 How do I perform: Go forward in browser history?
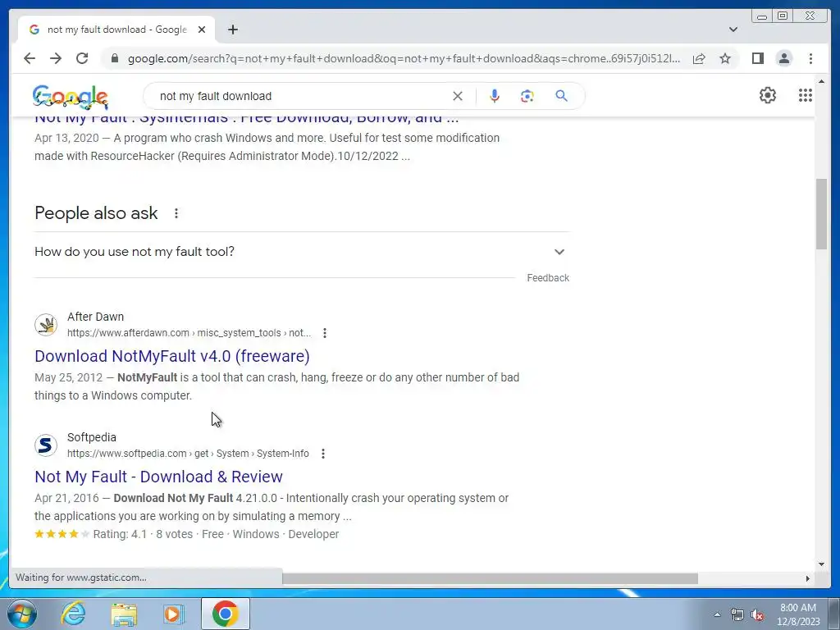pyautogui.click(x=56, y=58)
